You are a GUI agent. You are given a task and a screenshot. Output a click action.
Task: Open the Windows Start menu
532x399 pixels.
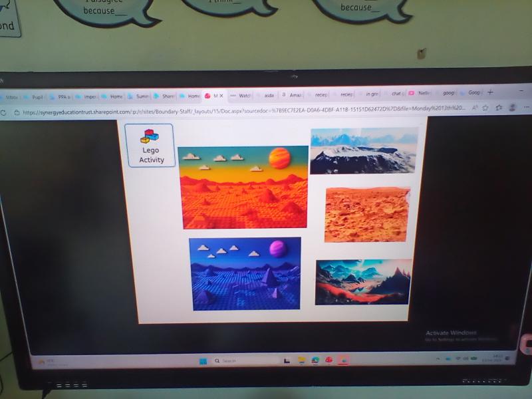(203, 360)
